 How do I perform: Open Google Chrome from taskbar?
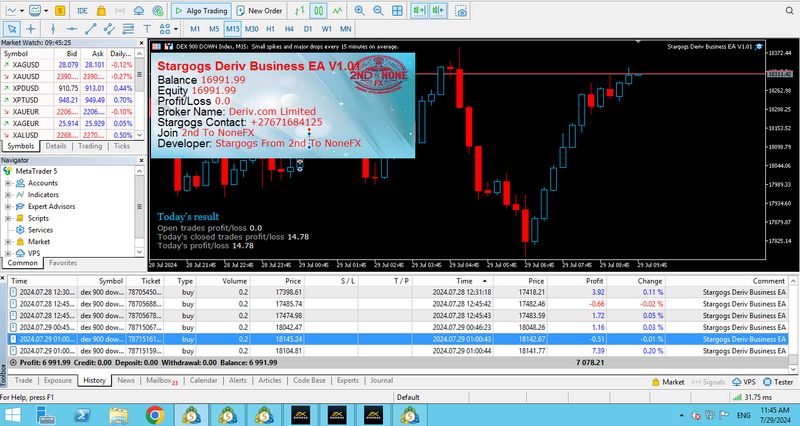(x=155, y=415)
